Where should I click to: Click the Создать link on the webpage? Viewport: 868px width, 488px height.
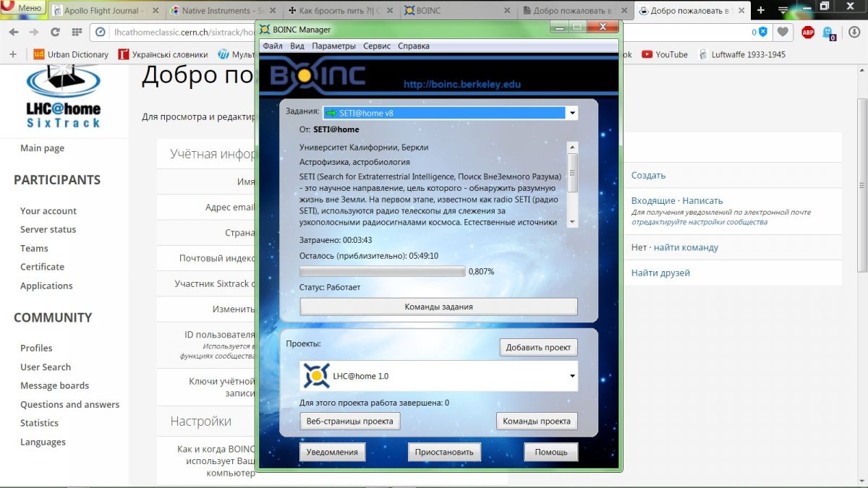(648, 175)
